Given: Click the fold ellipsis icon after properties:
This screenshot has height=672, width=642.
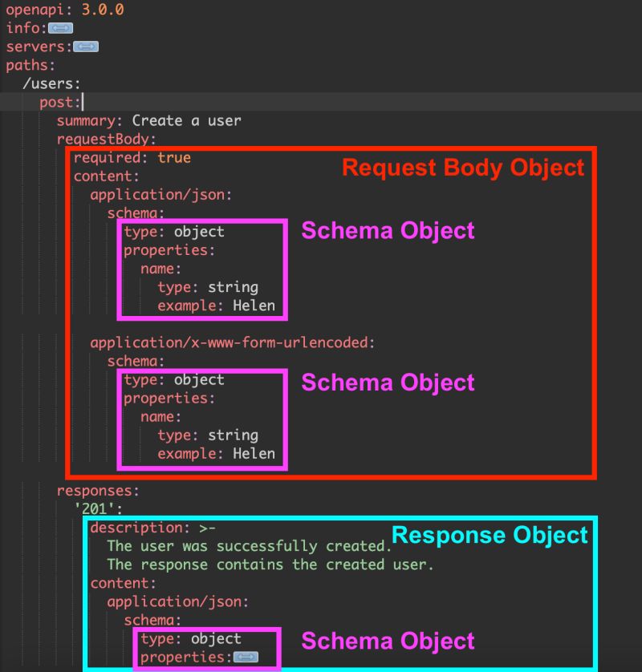Looking at the screenshot, I should coord(247,658).
